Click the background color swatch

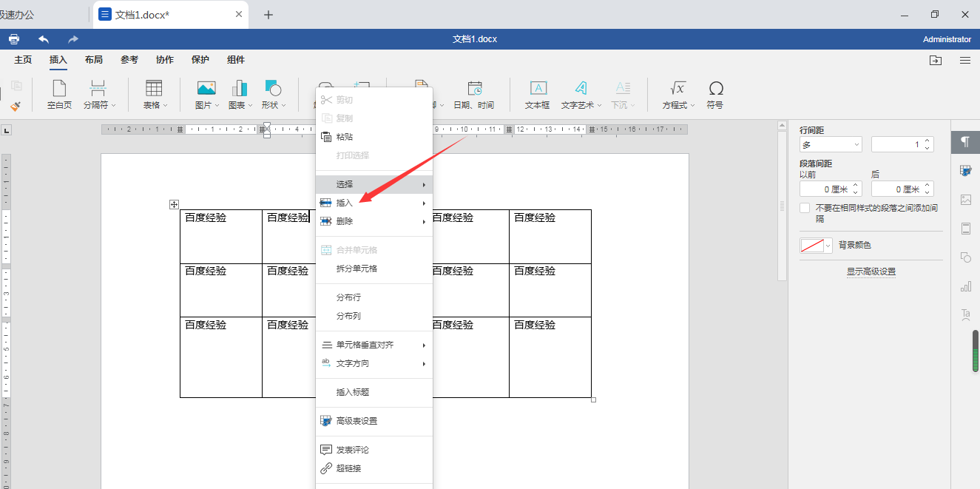pos(812,246)
